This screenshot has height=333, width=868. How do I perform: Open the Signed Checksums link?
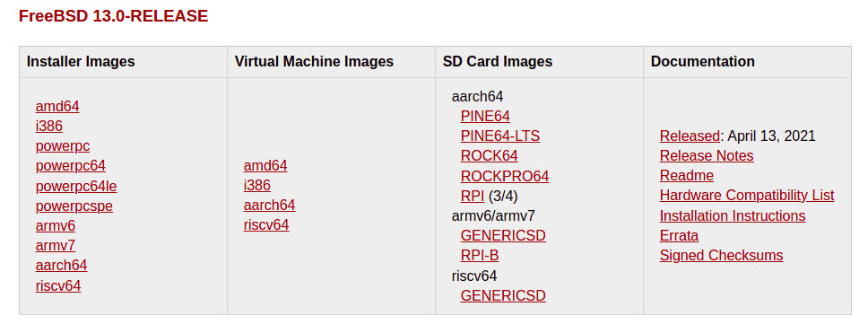click(722, 256)
